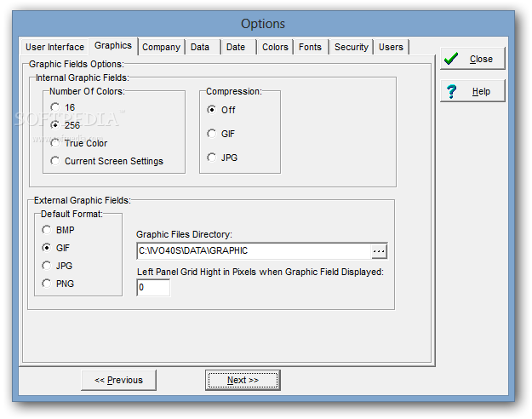Click the Help button label

(x=481, y=91)
